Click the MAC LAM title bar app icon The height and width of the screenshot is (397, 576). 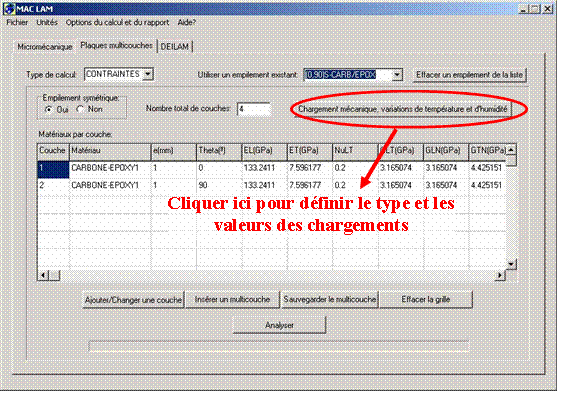[x=10, y=9]
